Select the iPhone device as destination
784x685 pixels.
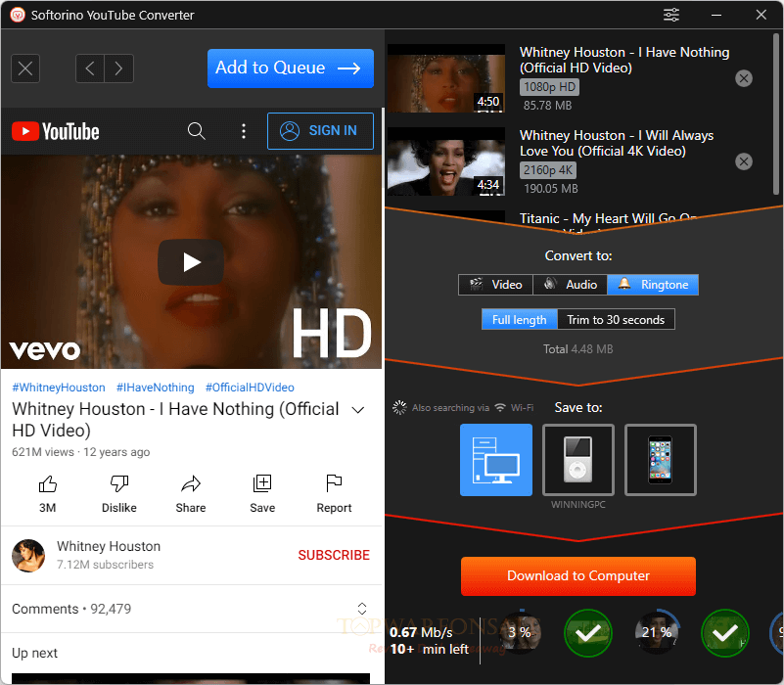tap(661, 460)
